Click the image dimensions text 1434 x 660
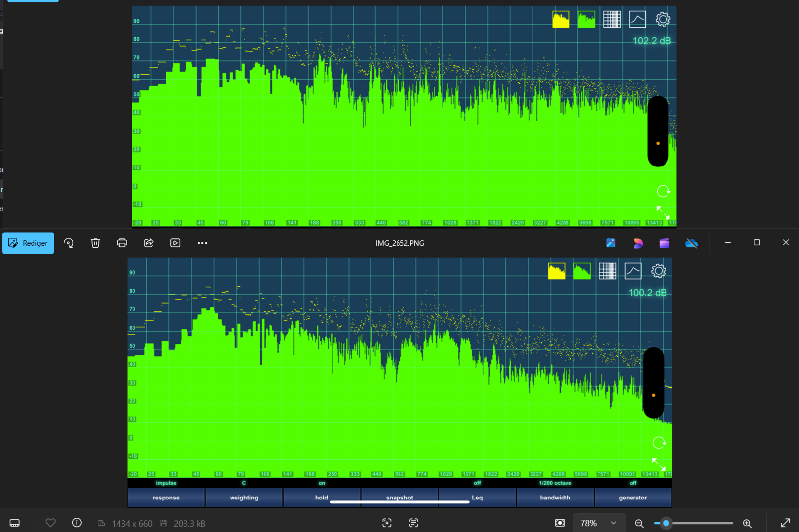Viewport: 799px width, 532px height. click(x=132, y=523)
